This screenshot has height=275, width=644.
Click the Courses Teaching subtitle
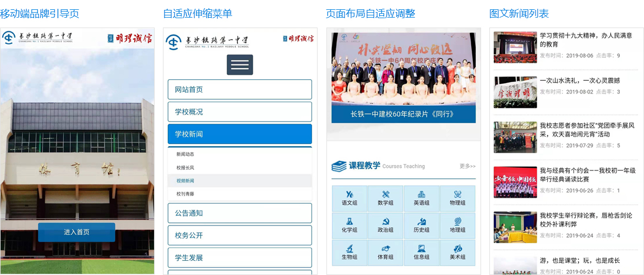tap(403, 166)
